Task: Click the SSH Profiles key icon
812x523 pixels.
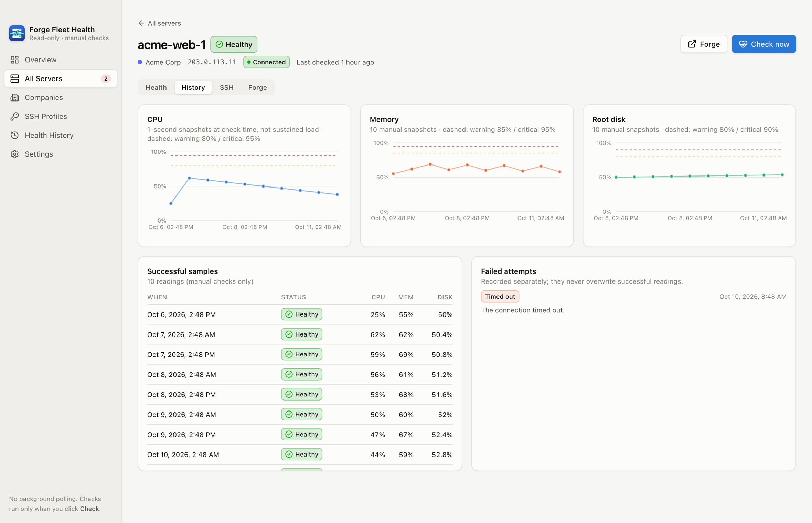Action: coord(14,116)
